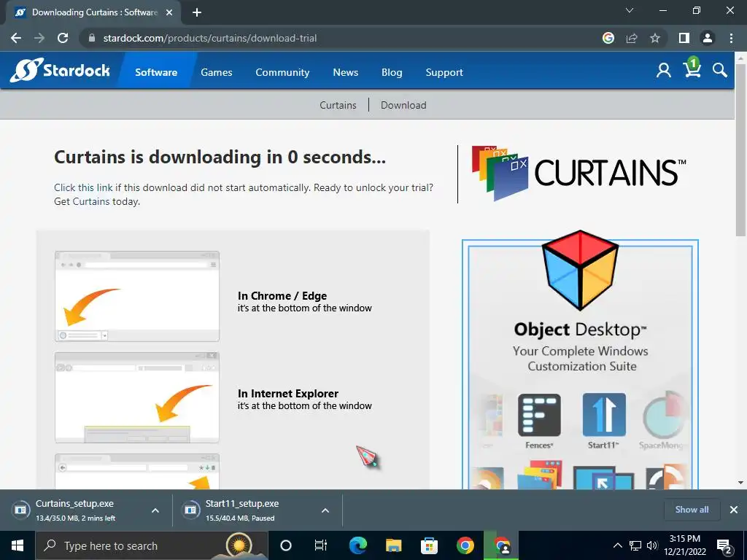Click the Windows search box
747x560 pixels.
point(152,545)
